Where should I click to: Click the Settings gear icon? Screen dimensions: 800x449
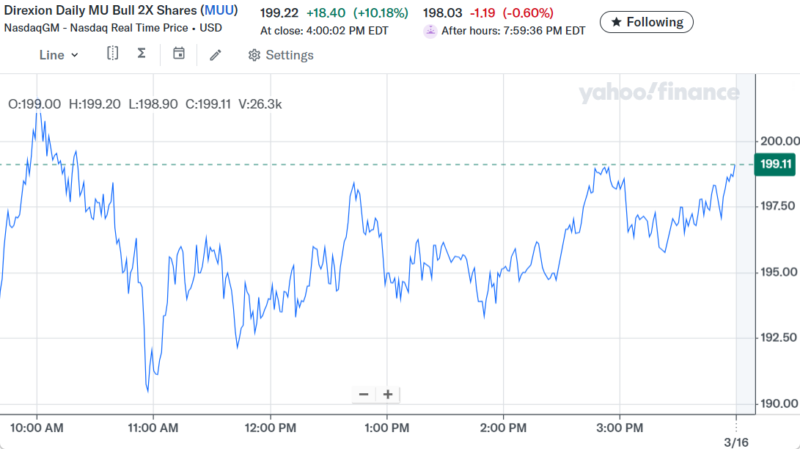[254, 55]
